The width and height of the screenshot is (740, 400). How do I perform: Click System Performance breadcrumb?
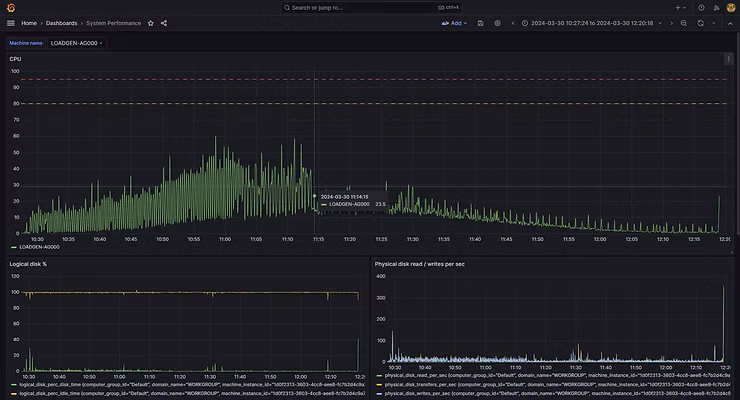pos(113,23)
